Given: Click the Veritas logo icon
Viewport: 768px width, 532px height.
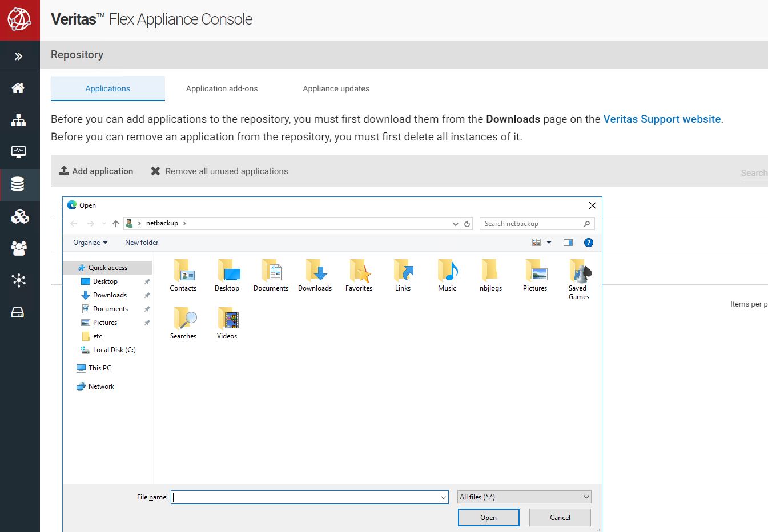Looking at the screenshot, I should 19,19.
